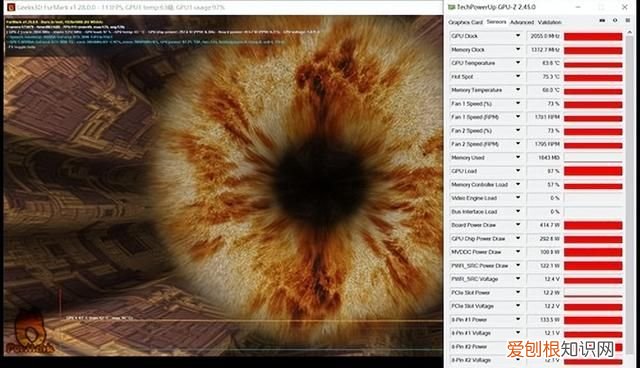640x368 pixels.
Task: Click the PCIe Slot Power sensor graph
Action: [593, 293]
